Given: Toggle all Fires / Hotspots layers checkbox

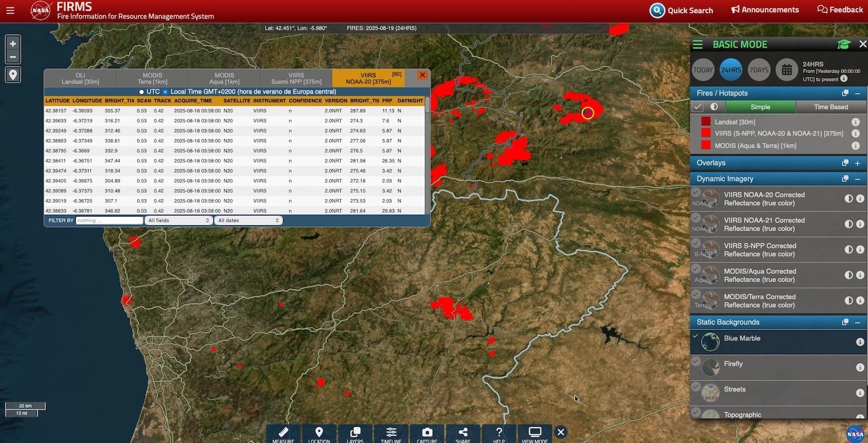Looking at the screenshot, I should (698, 107).
